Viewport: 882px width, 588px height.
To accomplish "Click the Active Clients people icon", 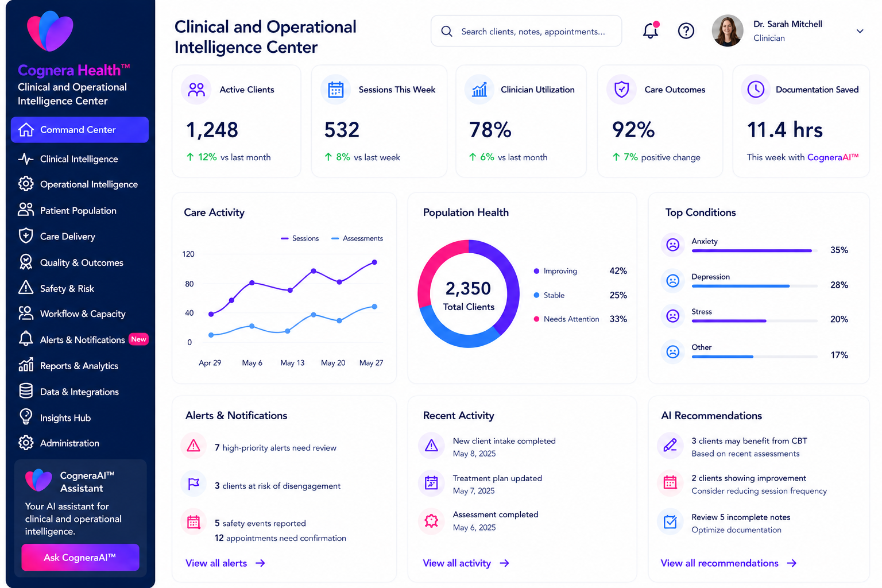I will coord(196,90).
